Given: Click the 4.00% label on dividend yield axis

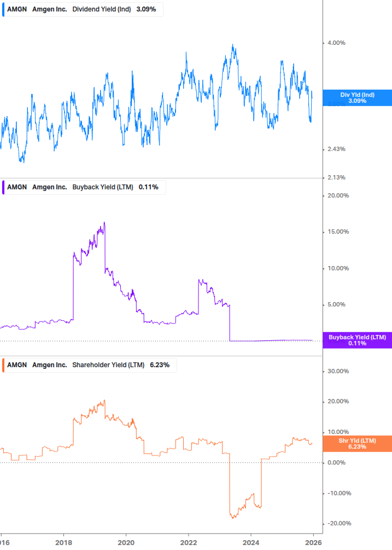Looking at the screenshot, I should [x=336, y=43].
